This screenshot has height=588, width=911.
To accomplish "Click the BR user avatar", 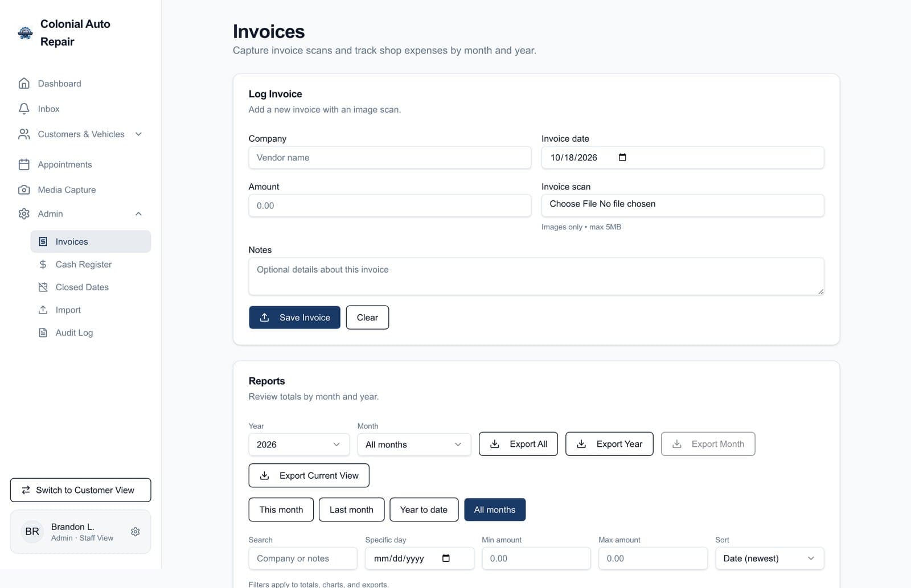I will point(32,532).
